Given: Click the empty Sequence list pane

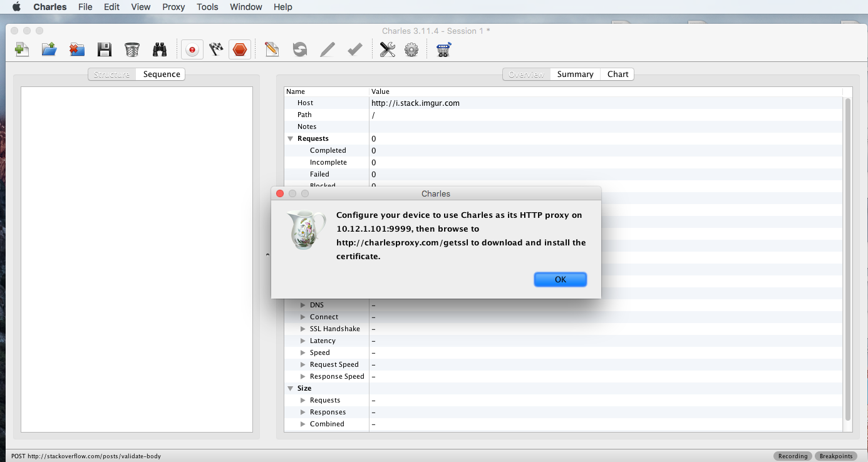Looking at the screenshot, I should coord(137,259).
